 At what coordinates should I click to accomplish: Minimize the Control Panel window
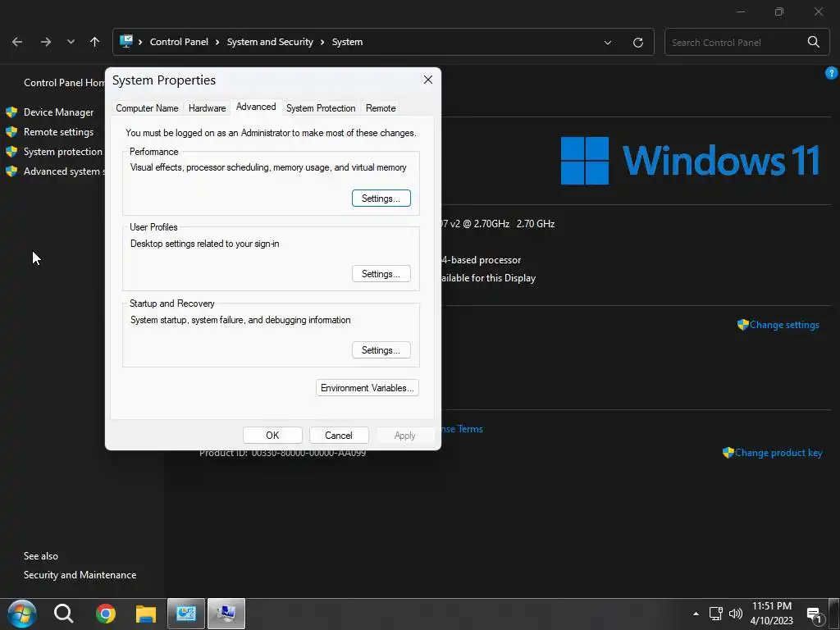click(x=741, y=11)
